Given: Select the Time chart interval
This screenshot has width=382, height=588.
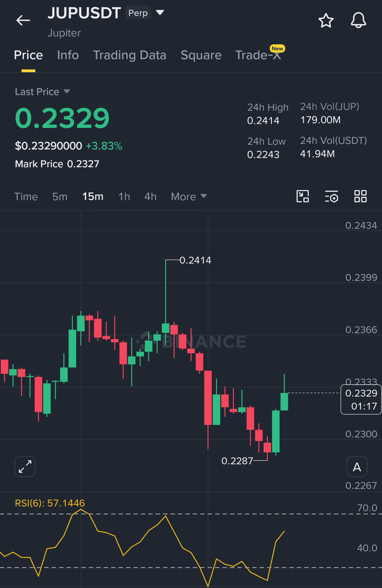Looking at the screenshot, I should (x=26, y=197).
